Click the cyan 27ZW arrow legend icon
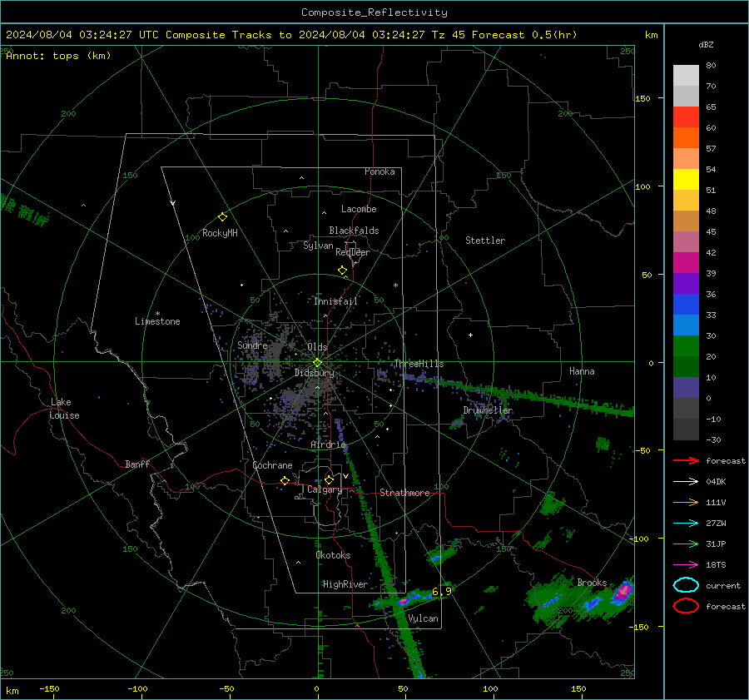 (686, 524)
